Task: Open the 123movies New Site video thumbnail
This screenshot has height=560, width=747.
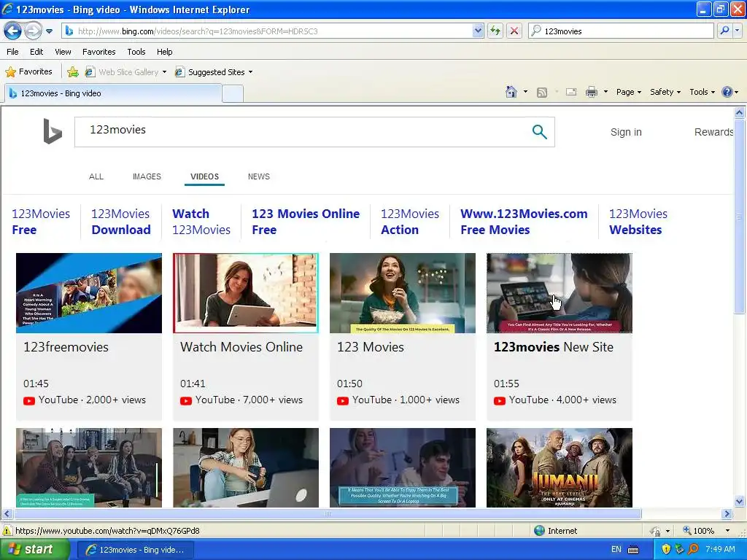Action: click(560, 293)
